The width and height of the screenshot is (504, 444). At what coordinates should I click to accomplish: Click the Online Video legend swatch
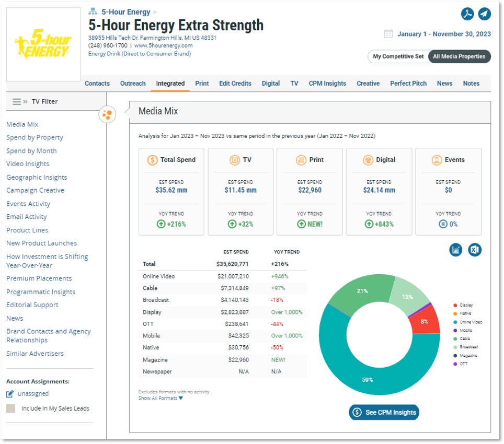(455, 322)
